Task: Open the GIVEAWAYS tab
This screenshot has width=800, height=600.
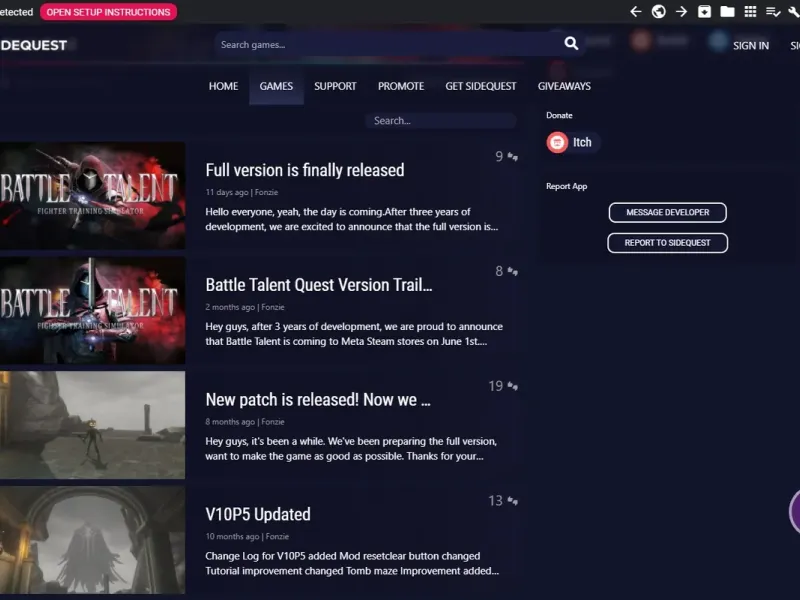Action: [x=564, y=86]
